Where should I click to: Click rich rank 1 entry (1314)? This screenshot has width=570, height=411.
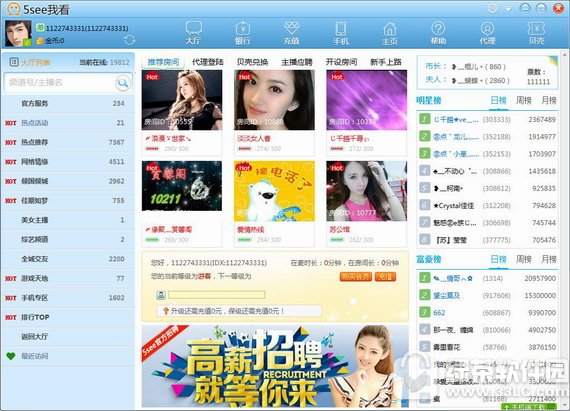(487, 278)
